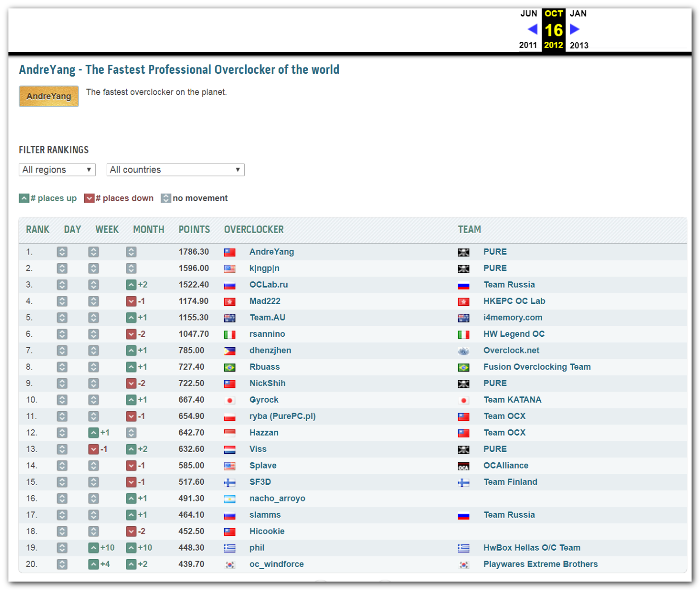The width and height of the screenshot is (700, 590).
Task: Open Team Russia link in row 3
Action: coord(509,285)
